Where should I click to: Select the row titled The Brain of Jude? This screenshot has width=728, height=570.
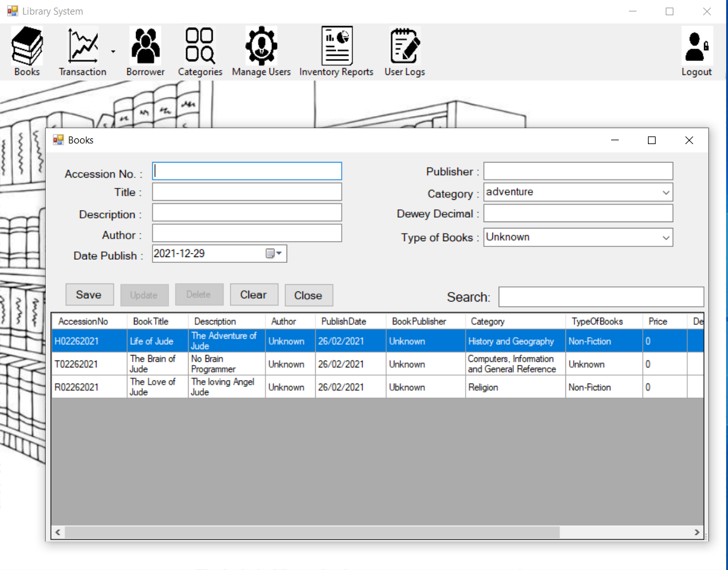[152, 364]
